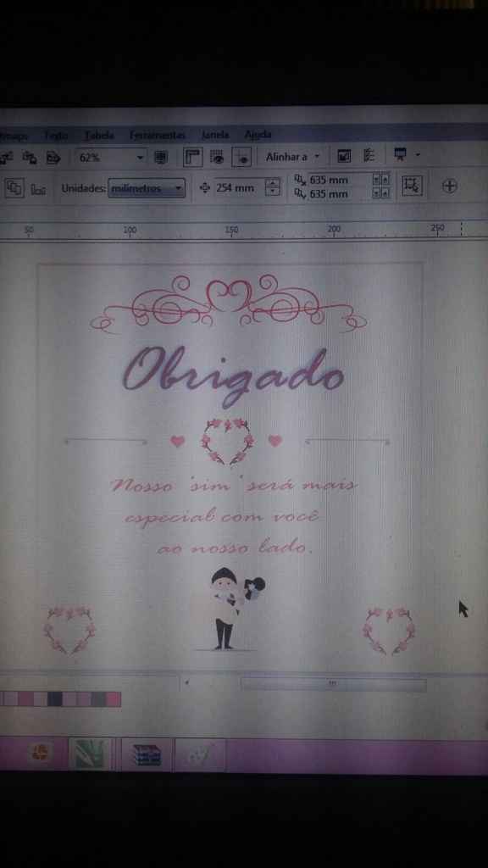Open the application launcher icon
This screenshot has width=488, height=868.
coord(406,156)
